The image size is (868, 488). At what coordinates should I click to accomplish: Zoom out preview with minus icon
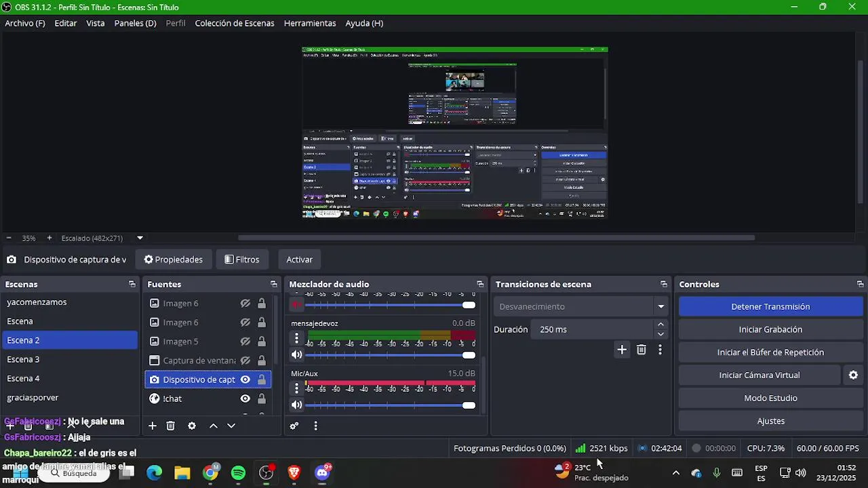(x=9, y=238)
